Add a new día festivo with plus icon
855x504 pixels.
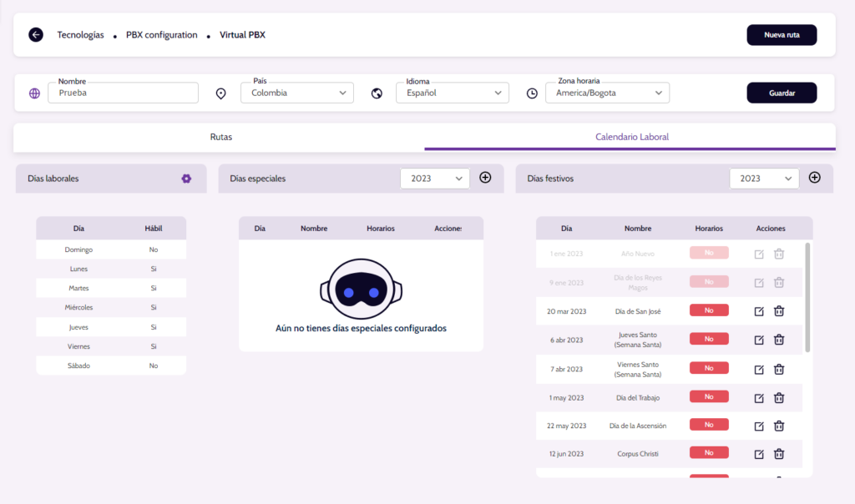coord(815,178)
